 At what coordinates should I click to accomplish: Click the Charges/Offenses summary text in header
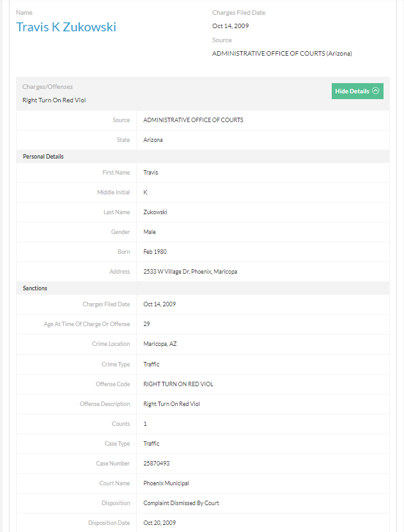[x=54, y=100]
